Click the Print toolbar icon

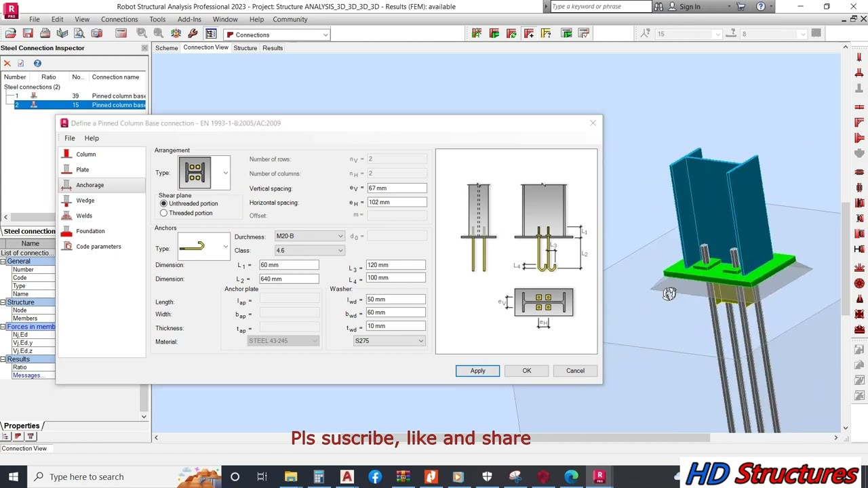[x=45, y=34]
